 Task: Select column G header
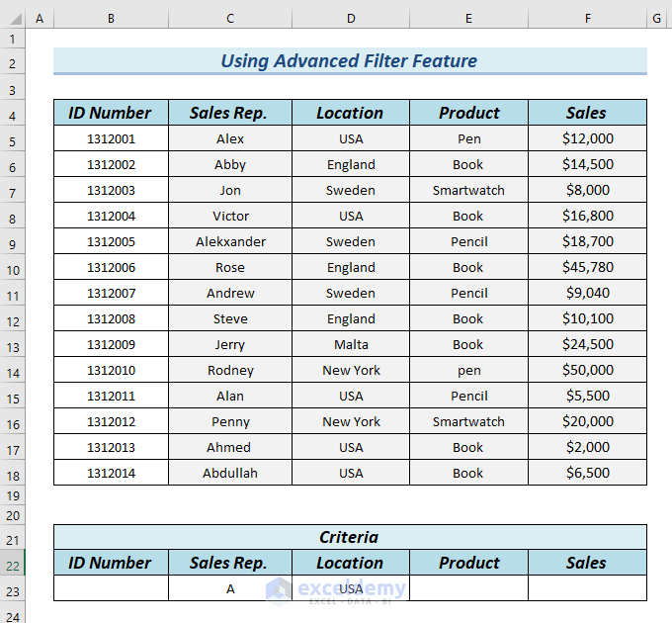(656, 19)
